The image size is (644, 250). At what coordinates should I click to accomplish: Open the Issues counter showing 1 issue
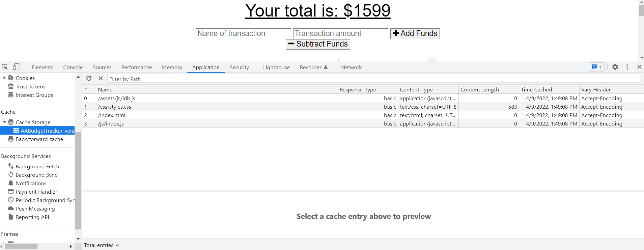click(x=596, y=67)
